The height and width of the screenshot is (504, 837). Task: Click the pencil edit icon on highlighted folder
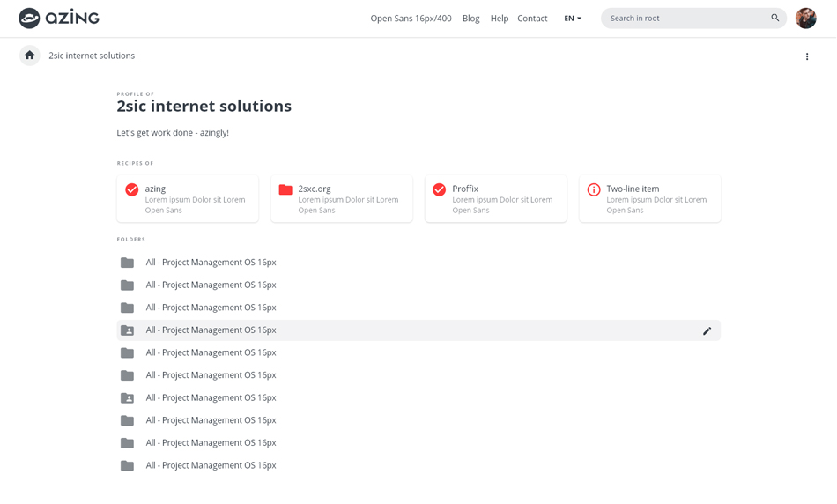(707, 331)
